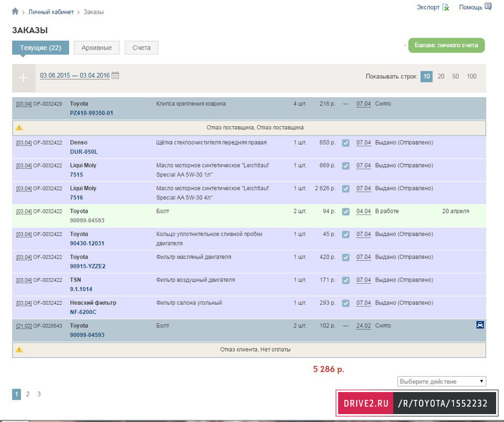Click the [21.02] order date
504x422 pixels.
pyautogui.click(x=24, y=326)
